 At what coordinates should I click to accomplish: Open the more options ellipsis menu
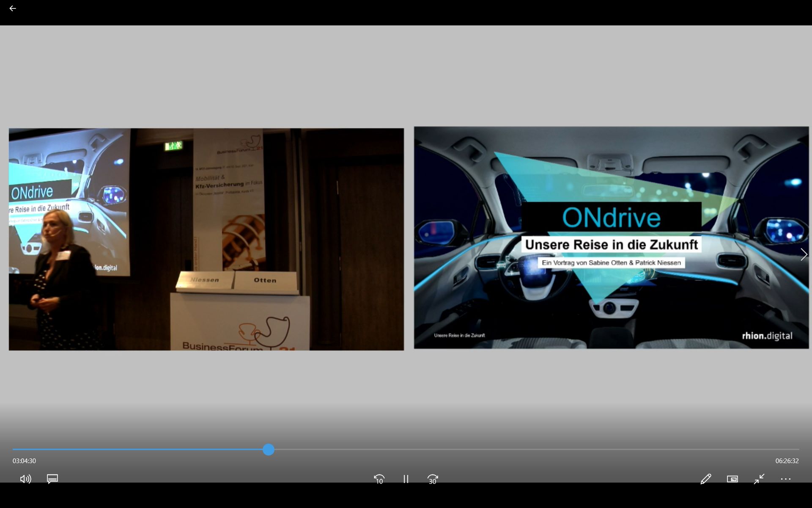785,479
